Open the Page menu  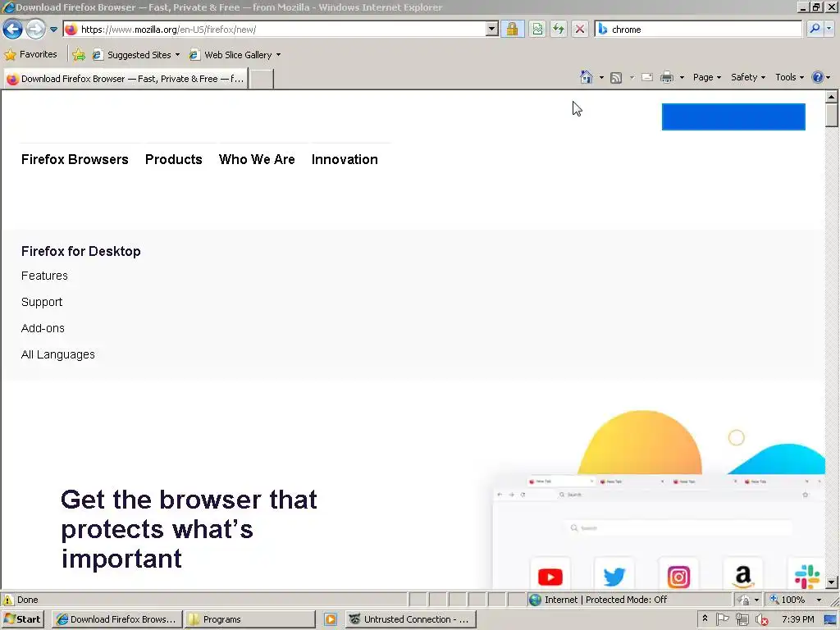tap(707, 78)
